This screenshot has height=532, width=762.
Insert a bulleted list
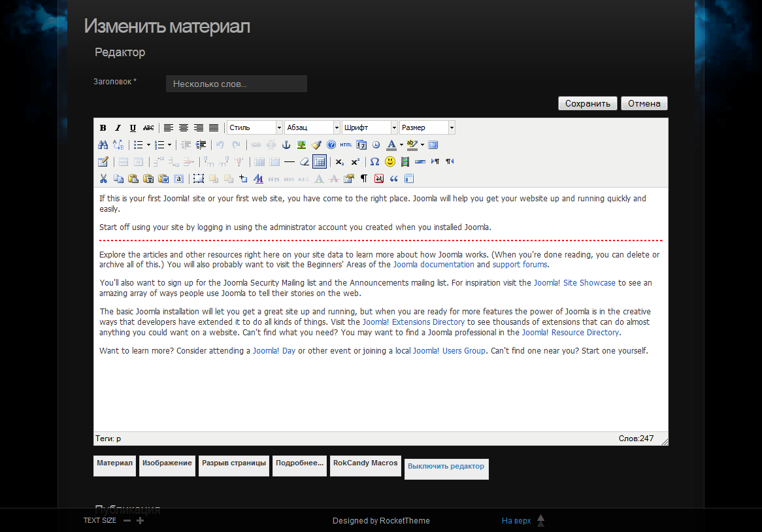tap(139, 145)
